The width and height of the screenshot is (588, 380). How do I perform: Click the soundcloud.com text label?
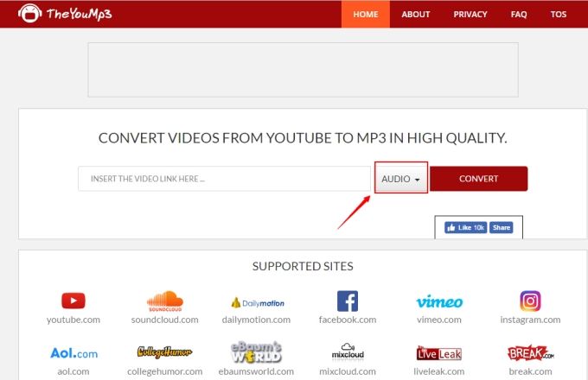(x=164, y=320)
